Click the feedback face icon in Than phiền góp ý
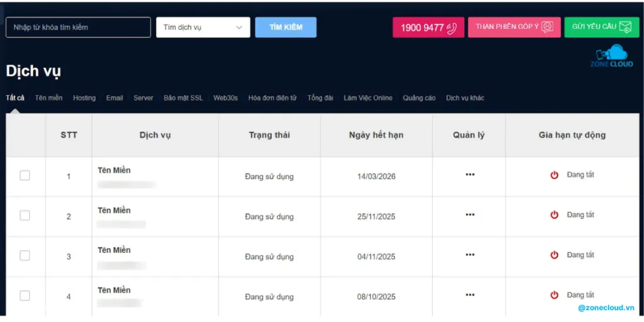Screen dimensions: 644x322 click(x=547, y=26)
